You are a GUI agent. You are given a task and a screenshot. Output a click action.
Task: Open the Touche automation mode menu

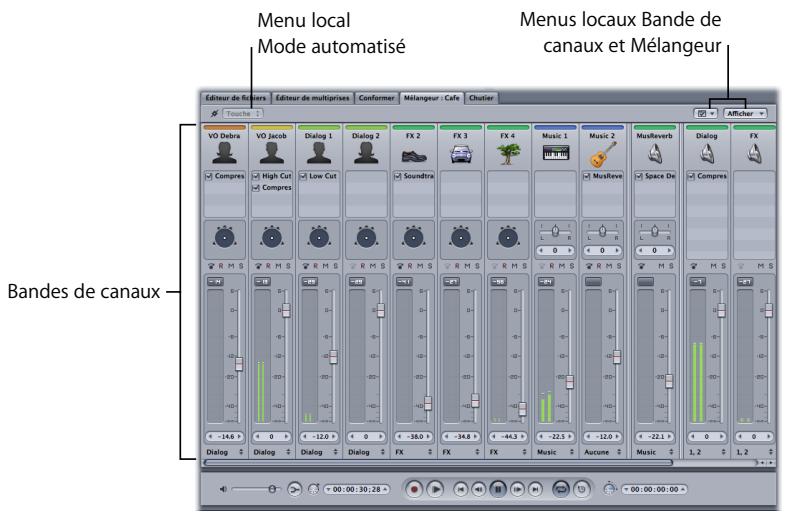pos(242,114)
